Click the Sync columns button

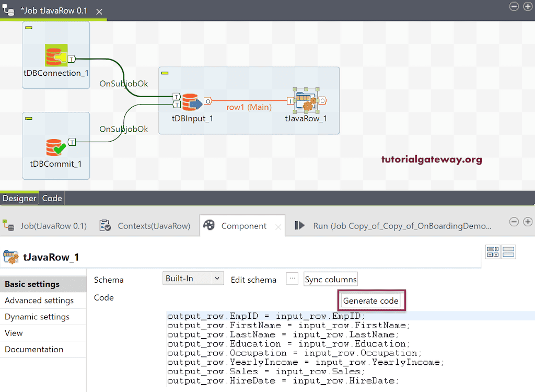(x=330, y=279)
